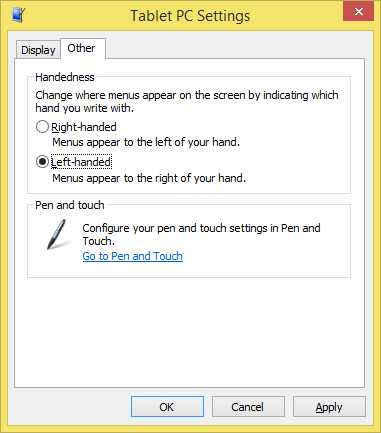Switch to the Display tab

(x=38, y=50)
